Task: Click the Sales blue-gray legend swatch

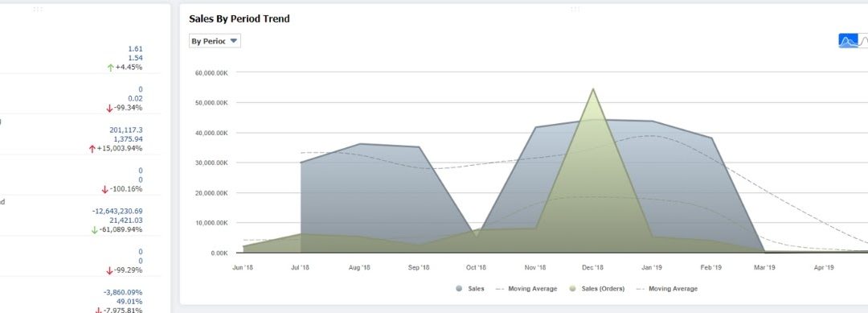Action: pos(460,289)
